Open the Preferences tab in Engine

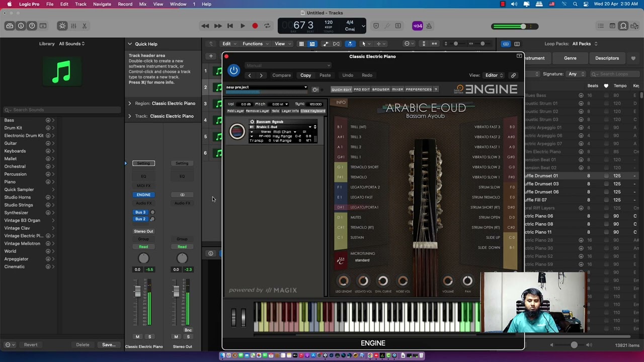tap(419, 89)
